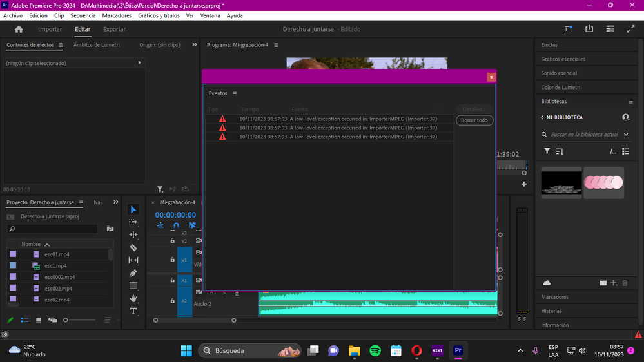
Task: Open the Efectos panel
Action: (x=549, y=44)
